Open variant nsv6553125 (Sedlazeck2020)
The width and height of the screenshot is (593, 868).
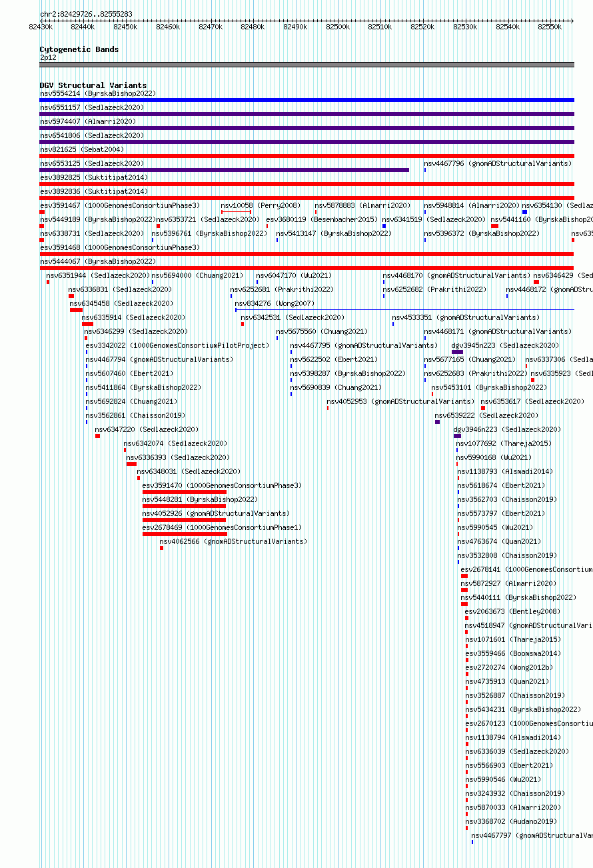[x=92, y=164]
